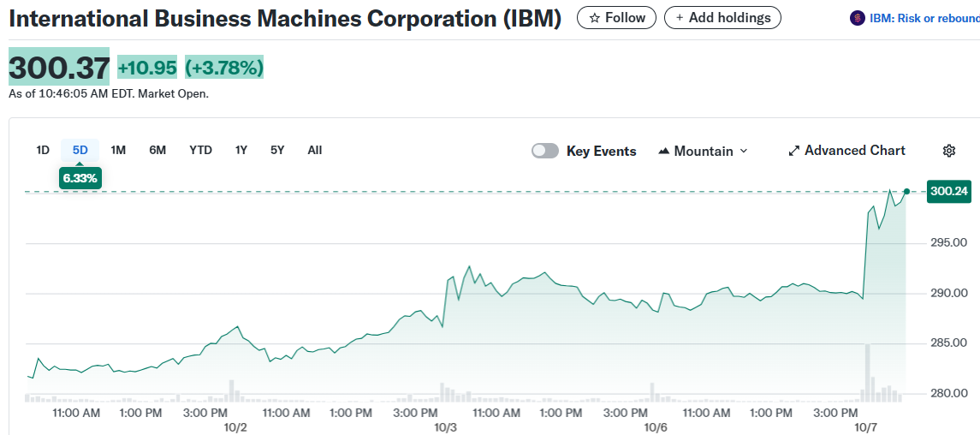Open the IBM: Risk or rebound link

pos(924,18)
